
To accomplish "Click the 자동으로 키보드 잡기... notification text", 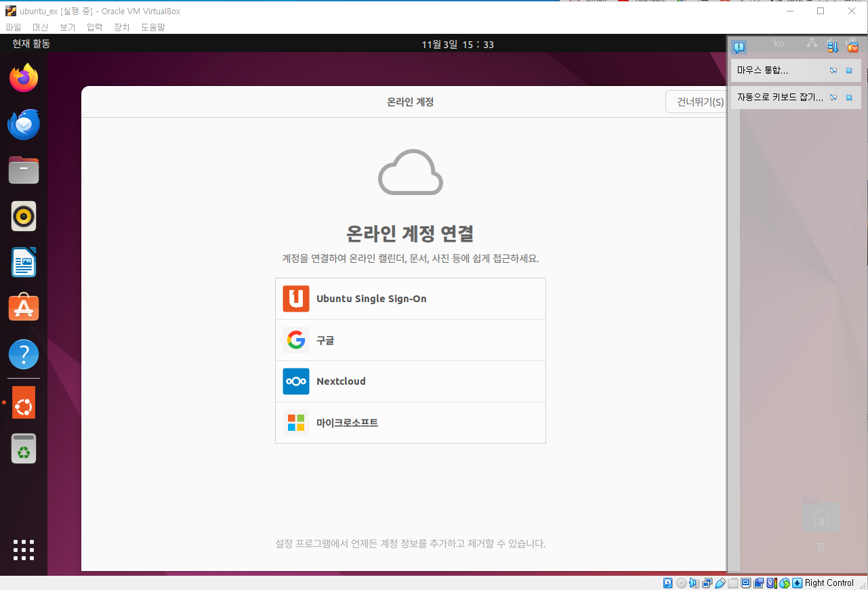I will [x=780, y=98].
